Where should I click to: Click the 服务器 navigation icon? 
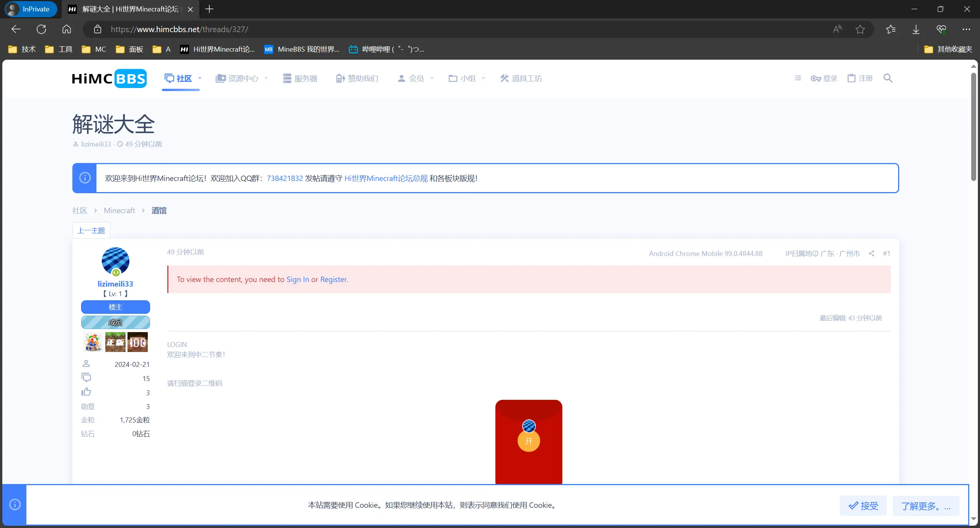pyautogui.click(x=286, y=78)
